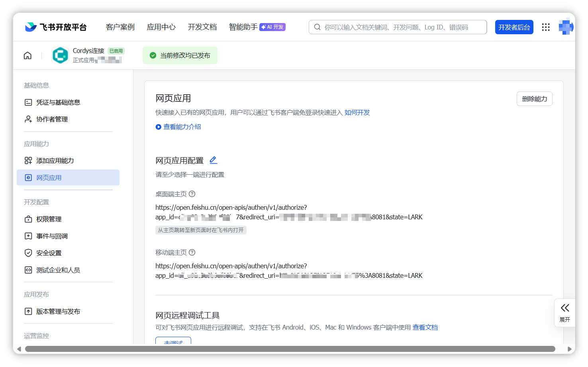Click the 应用能力 section label
This screenshot has height=367, width=588.
click(36, 144)
